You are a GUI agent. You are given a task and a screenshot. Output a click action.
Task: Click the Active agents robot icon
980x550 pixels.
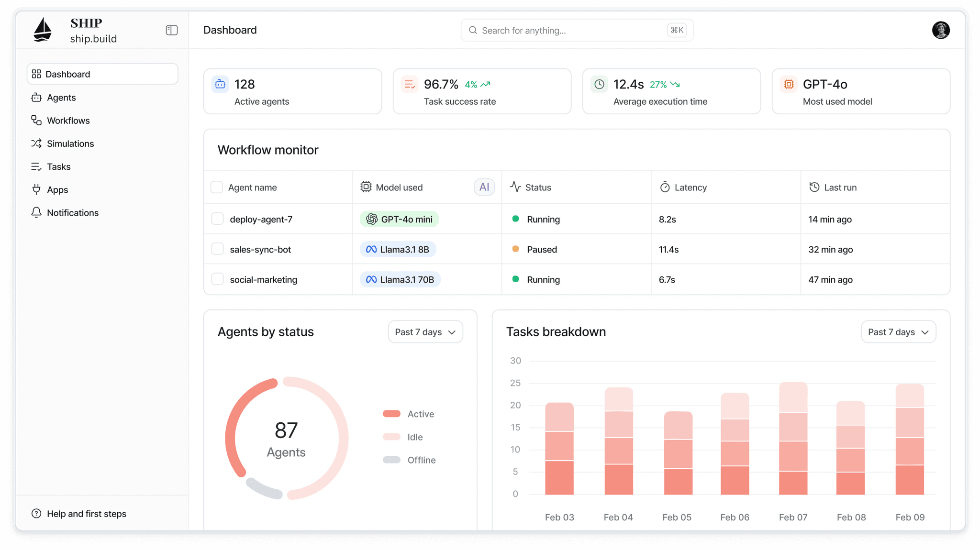point(220,84)
